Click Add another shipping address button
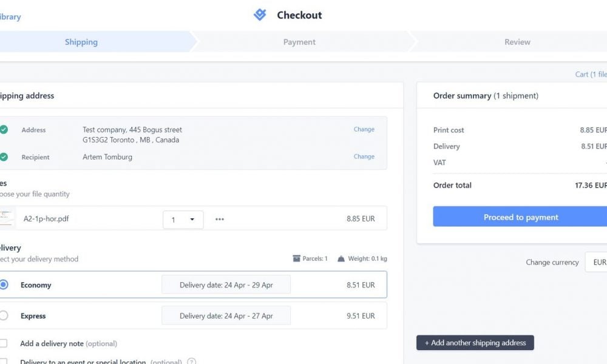Image resolution: width=607 pixels, height=364 pixels. pos(475,343)
